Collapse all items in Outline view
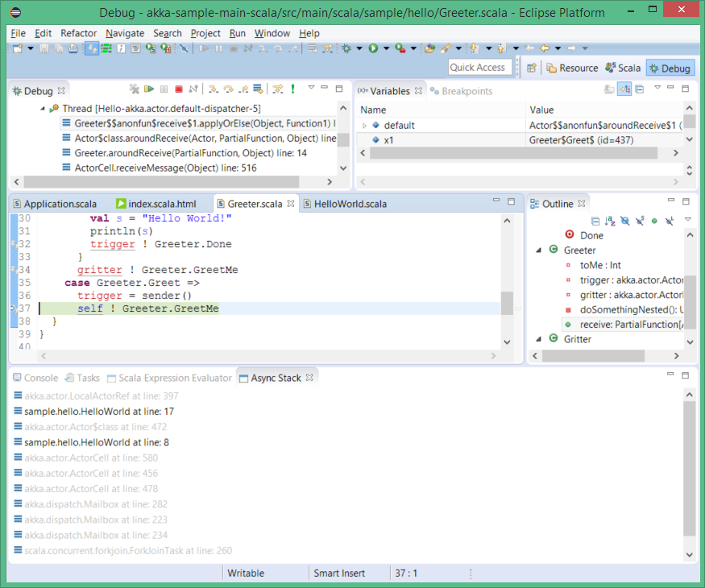The height and width of the screenshot is (588, 705). [x=595, y=220]
